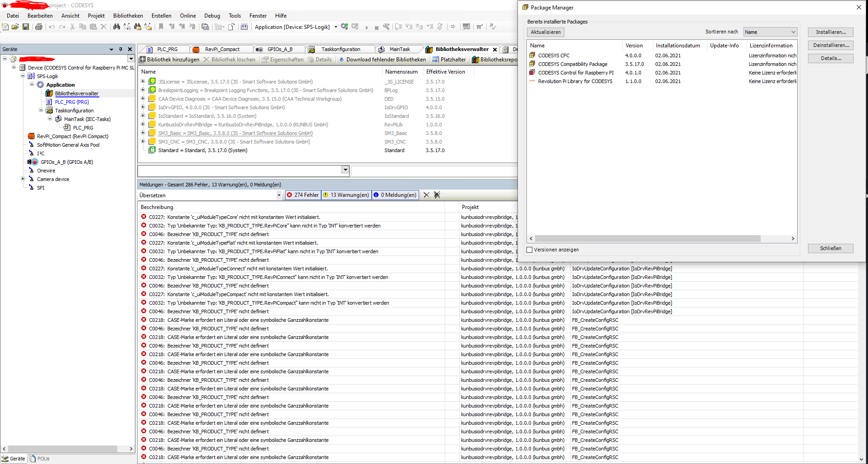The image size is (868, 464).
Task: Open the Erstellen menu
Action: [x=162, y=16]
